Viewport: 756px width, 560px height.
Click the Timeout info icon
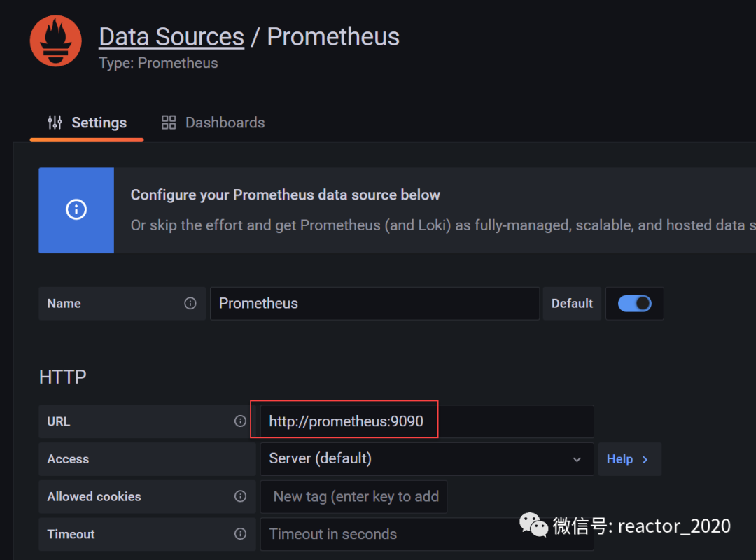pos(240,534)
